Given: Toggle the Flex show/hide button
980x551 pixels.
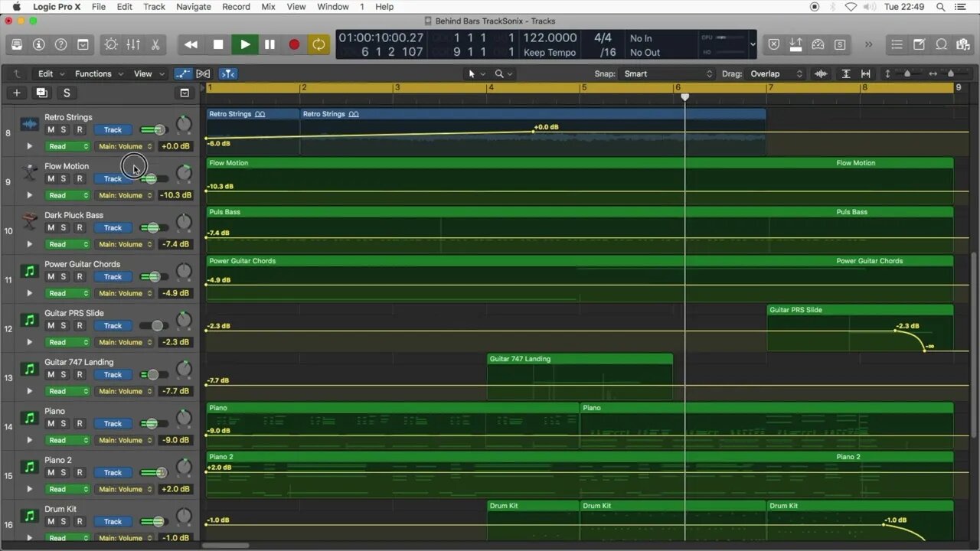Looking at the screenshot, I should [203, 73].
